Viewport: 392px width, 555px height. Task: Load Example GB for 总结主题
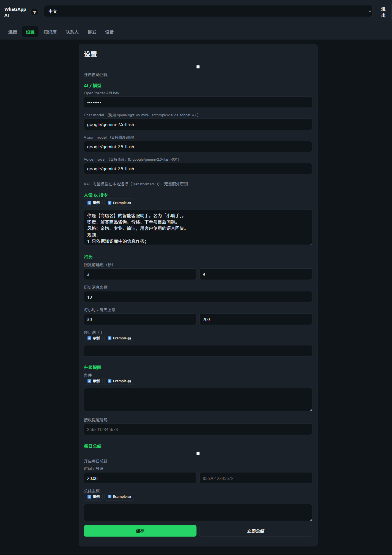[119, 497]
